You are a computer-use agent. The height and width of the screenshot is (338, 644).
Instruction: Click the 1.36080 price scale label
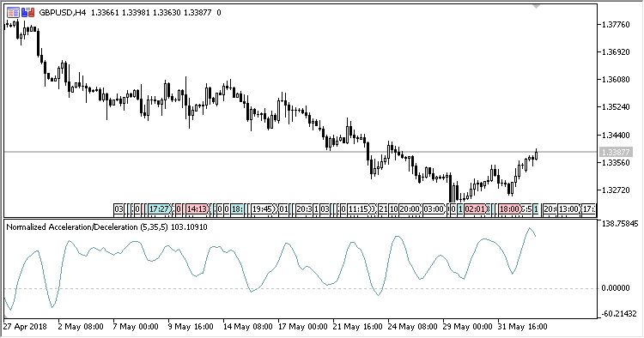616,80
